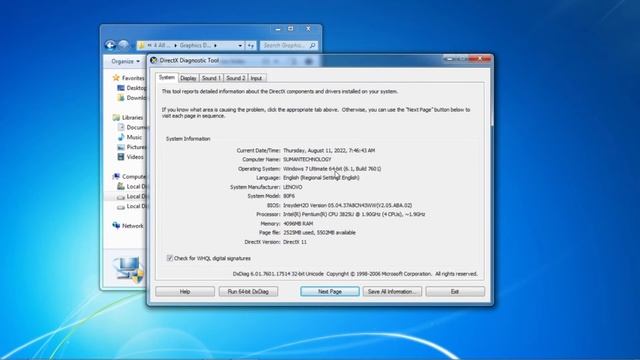Click the DirectX Version value DirectX 11
640x360 pixels.
295,242
